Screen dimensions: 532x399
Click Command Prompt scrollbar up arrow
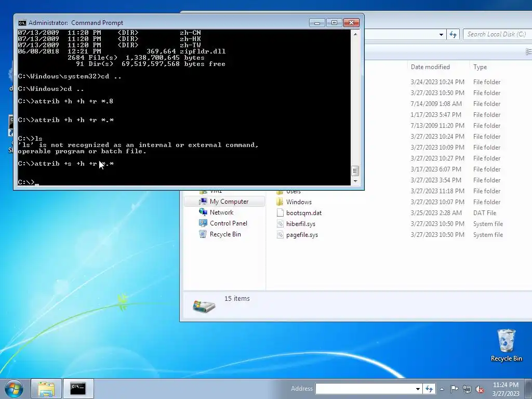355,34
